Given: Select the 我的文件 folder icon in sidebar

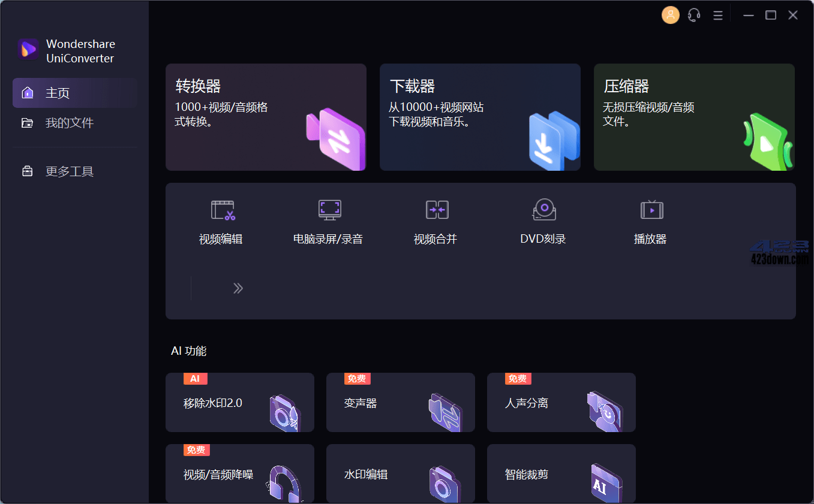Looking at the screenshot, I should [28, 122].
